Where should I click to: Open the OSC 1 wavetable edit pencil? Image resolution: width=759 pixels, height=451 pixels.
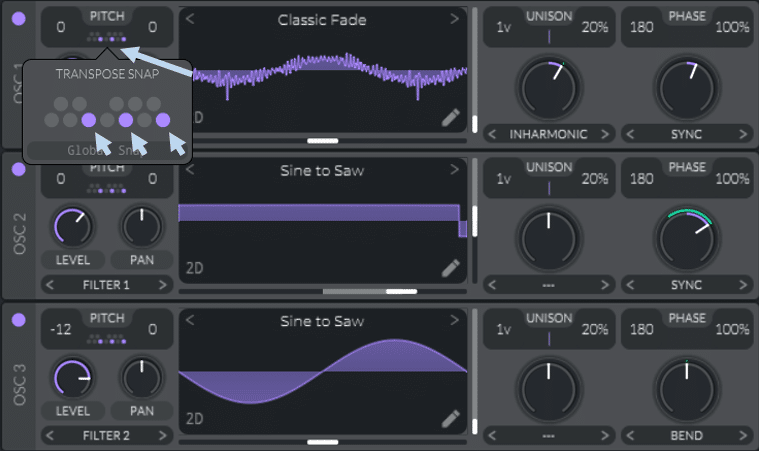[x=451, y=118]
